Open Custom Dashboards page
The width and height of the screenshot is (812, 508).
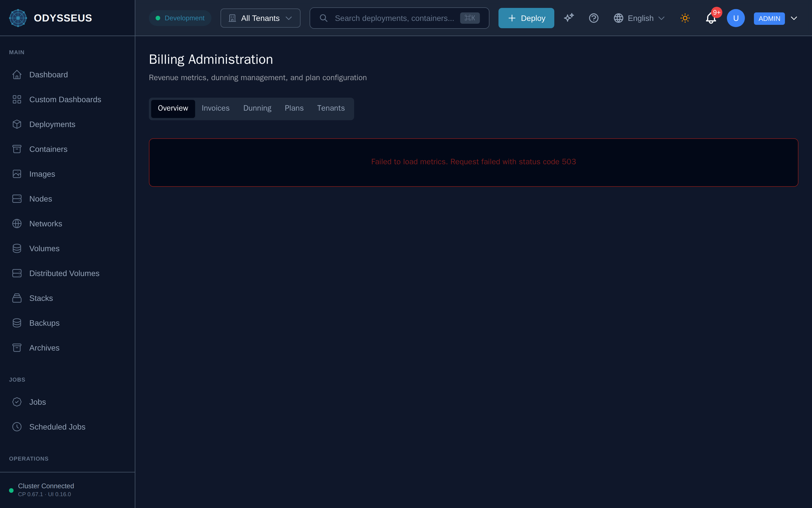[x=67, y=99]
